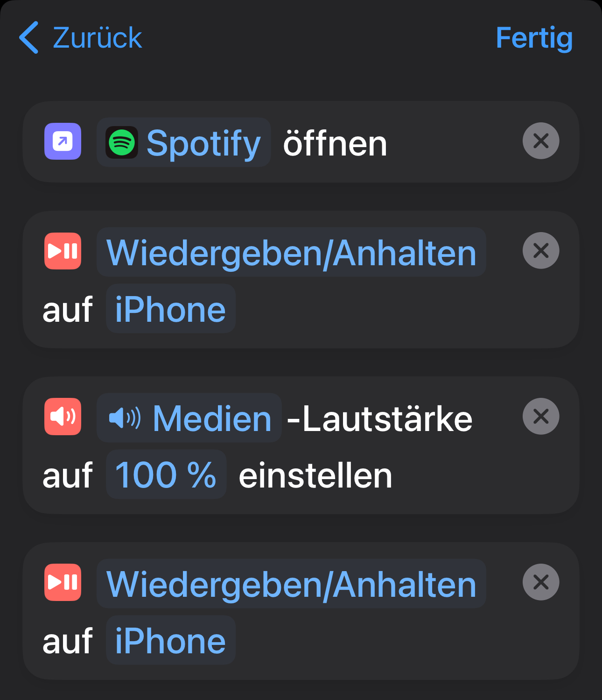Screen dimensions: 602x700
Task: Open second Wiedergeben/Anhalten option picker
Action: tap(291, 584)
